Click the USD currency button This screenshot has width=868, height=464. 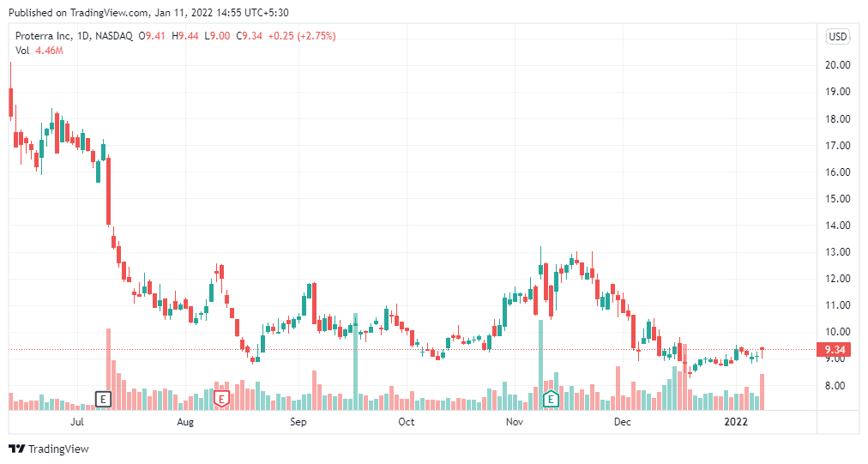(838, 37)
